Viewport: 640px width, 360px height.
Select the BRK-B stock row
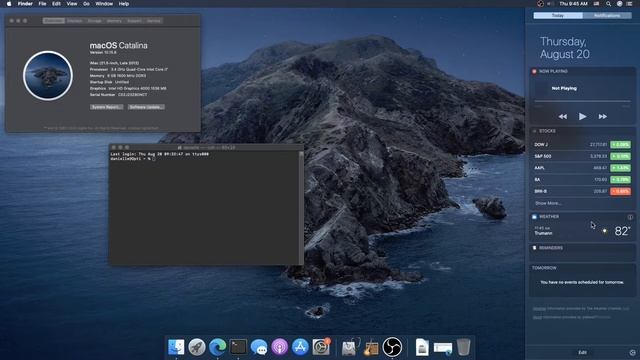582,191
